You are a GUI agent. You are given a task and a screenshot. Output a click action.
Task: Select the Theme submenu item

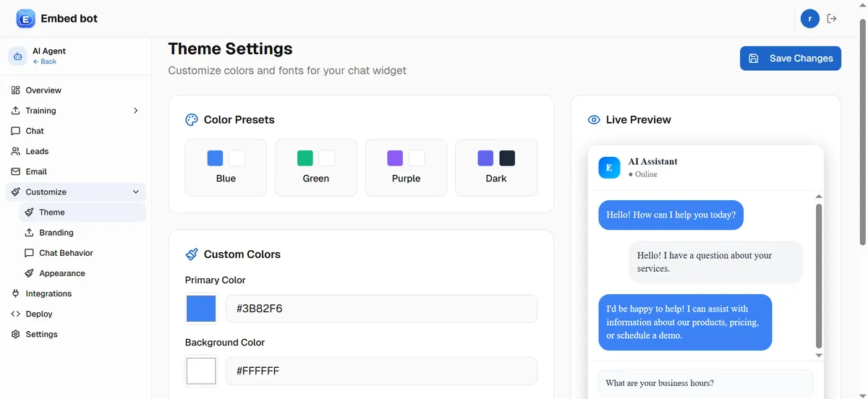click(82, 213)
